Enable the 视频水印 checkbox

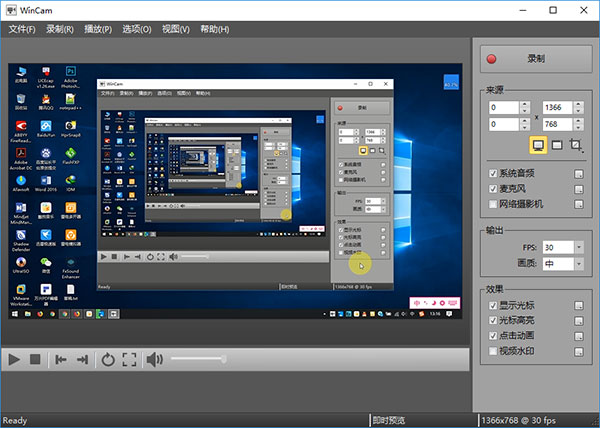pyautogui.click(x=491, y=351)
